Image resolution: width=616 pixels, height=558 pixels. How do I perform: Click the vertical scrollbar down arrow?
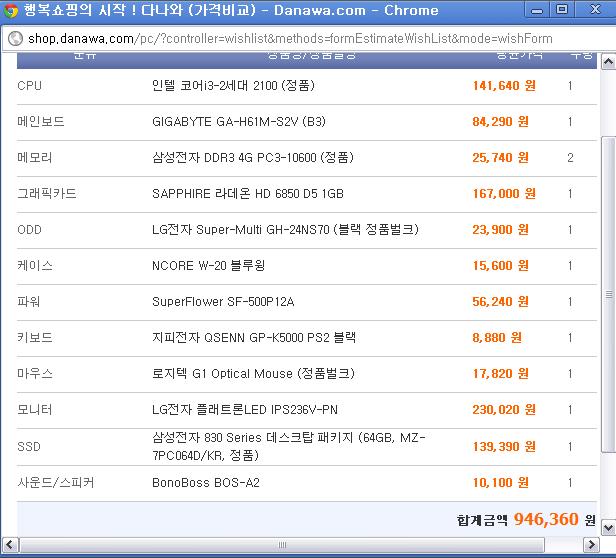[x=609, y=528]
